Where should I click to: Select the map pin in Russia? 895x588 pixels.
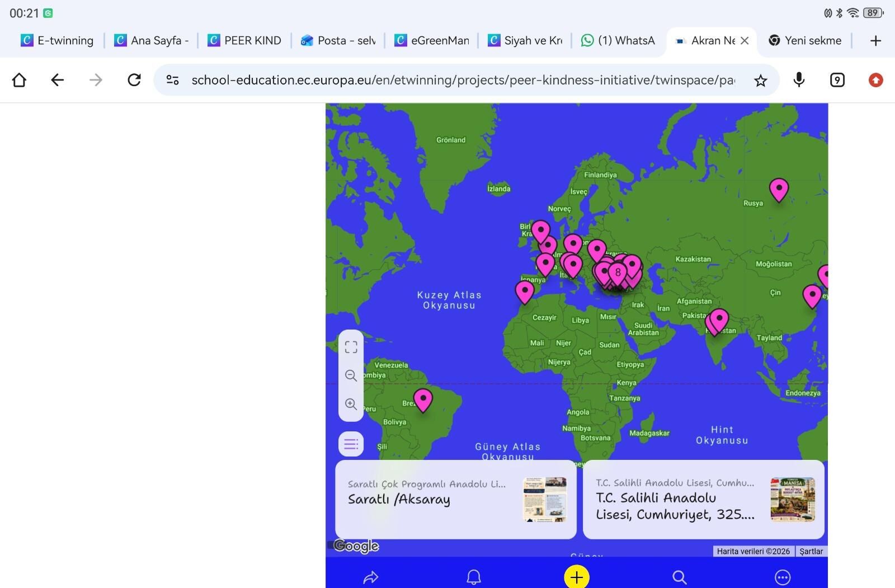(779, 190)
